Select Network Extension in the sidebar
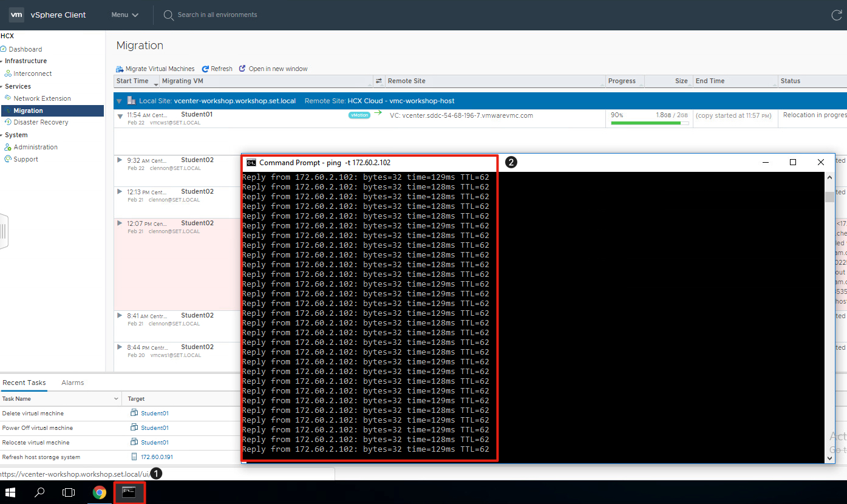The image size is (847, 504). pyautogui.click(x=42, y=98)
